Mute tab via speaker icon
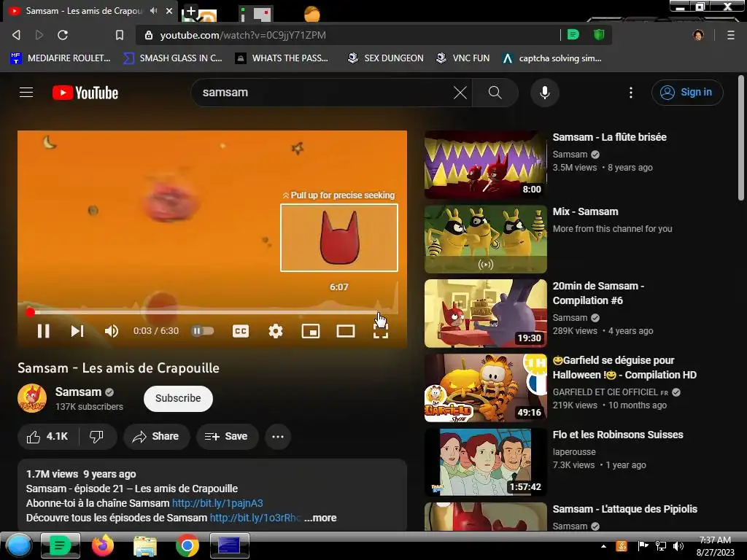747x560 pixels. pos(153,10)
